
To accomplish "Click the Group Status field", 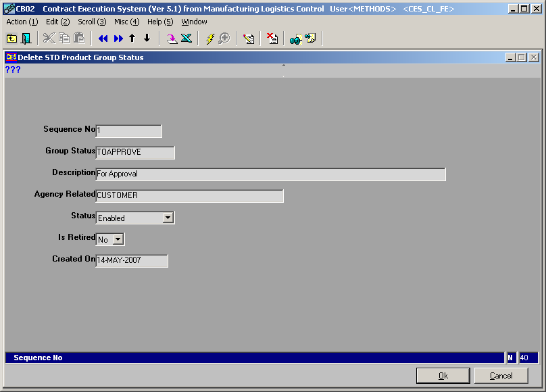I will coord(135,153).
